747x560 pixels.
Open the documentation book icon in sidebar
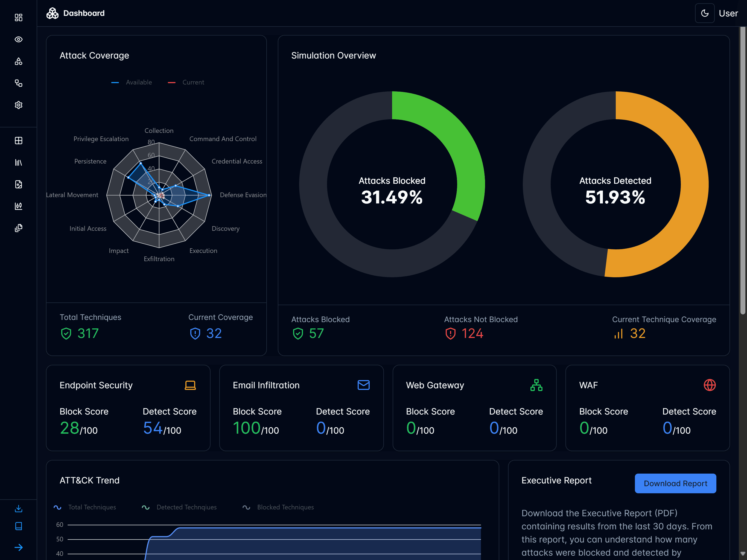pos(19,526)
